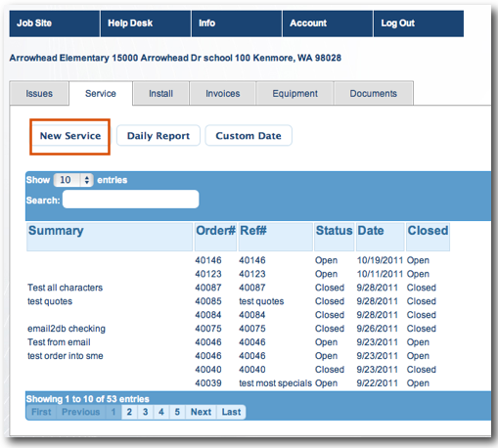Click the date 9/22/2011
Image resolution: width=498 pixels, height=448 pixels.
tap(378, 383)
